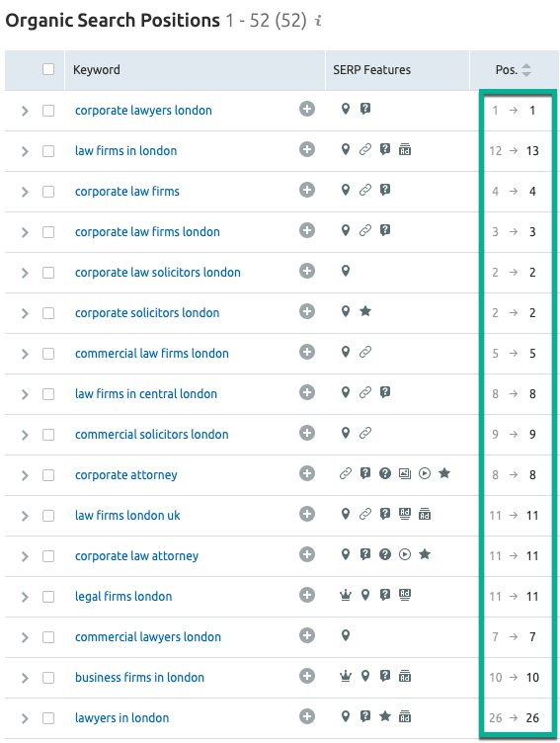
Task: Click local pack pin icon for corporate lawyers london
Action: 346,109
